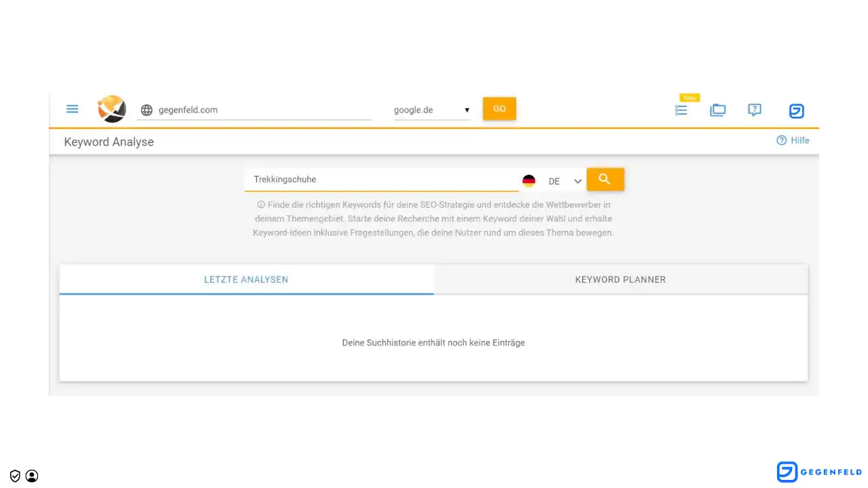Click the help circle icon beside Hilfe
Screen dimensions: 868x488
tap(781, 140)
